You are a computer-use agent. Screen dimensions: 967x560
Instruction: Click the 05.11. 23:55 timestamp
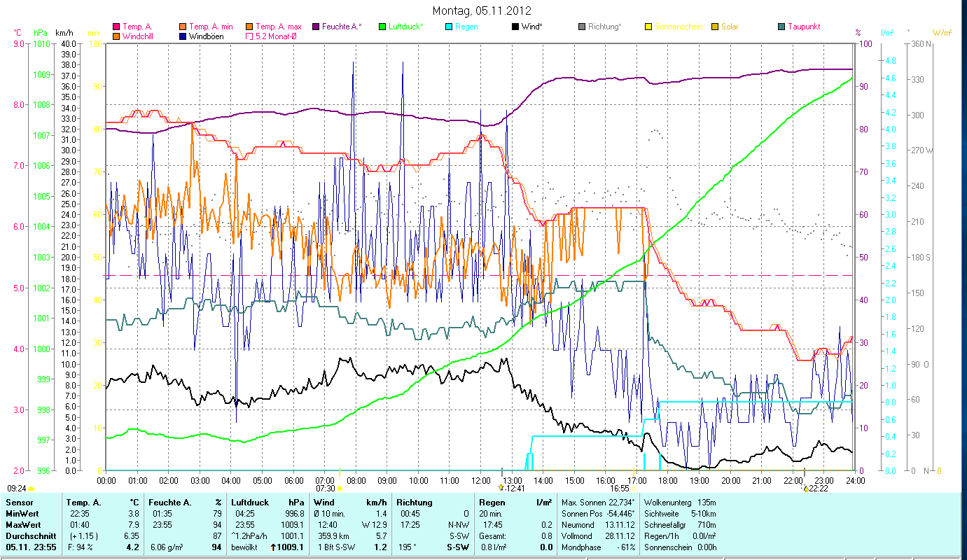click(32, 547)
